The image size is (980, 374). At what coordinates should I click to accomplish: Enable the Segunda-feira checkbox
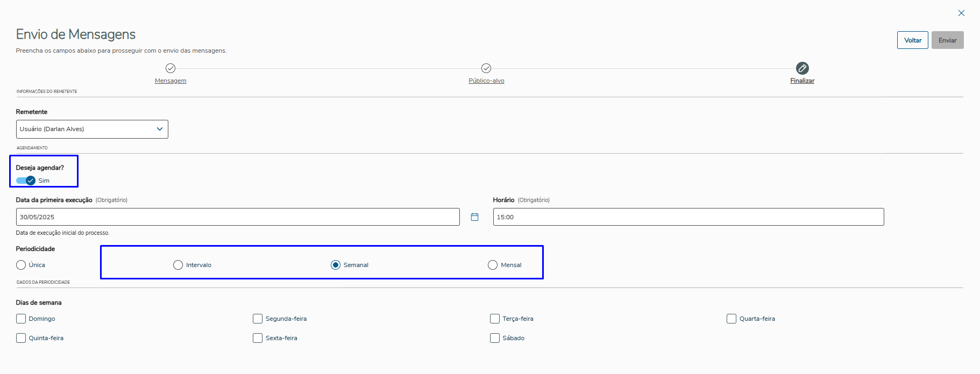click(258, 319)
